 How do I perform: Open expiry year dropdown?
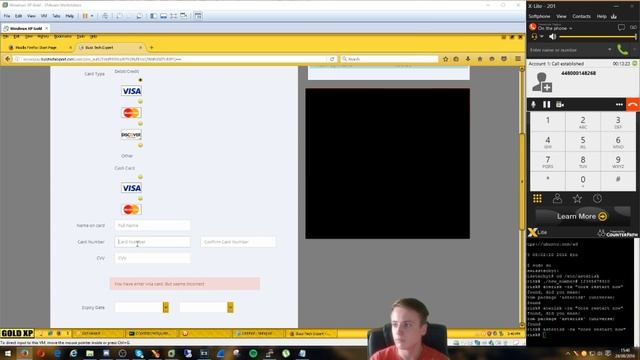(x=230, y=307)
